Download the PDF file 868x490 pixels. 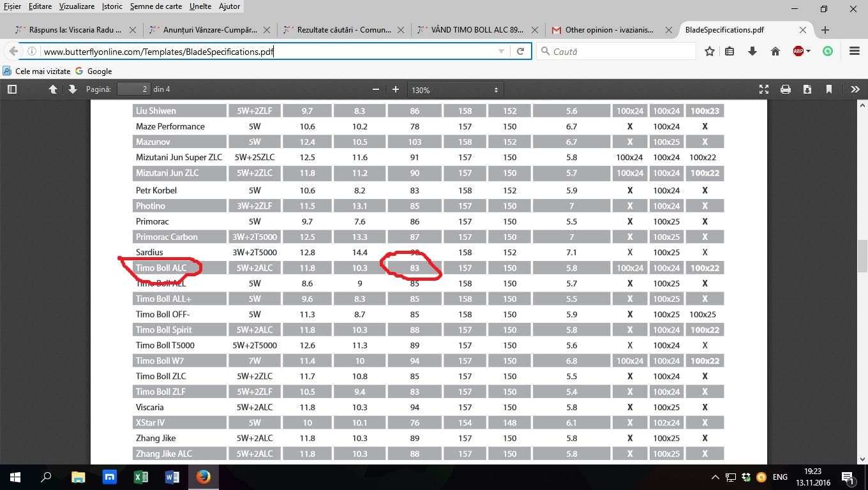tap(807, 89)
